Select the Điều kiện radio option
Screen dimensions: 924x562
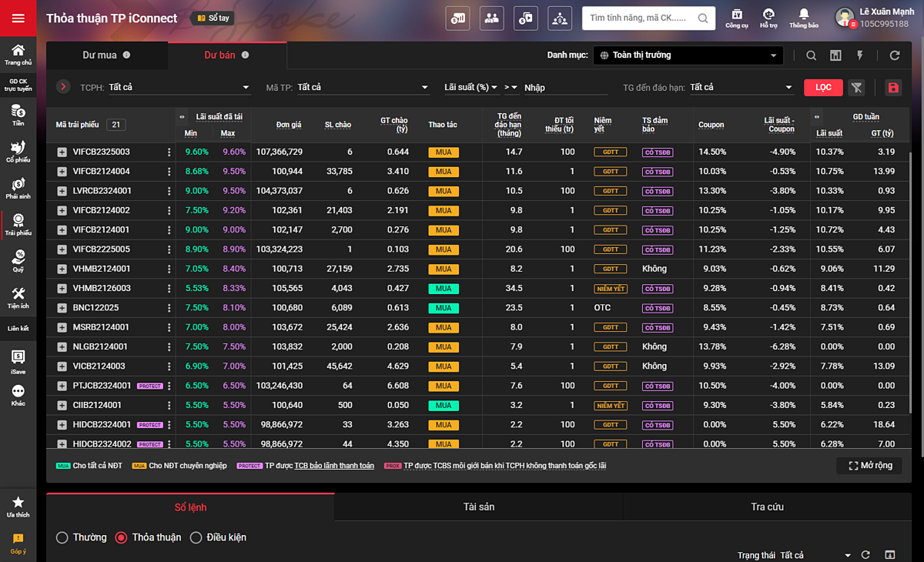coord(196,537)
